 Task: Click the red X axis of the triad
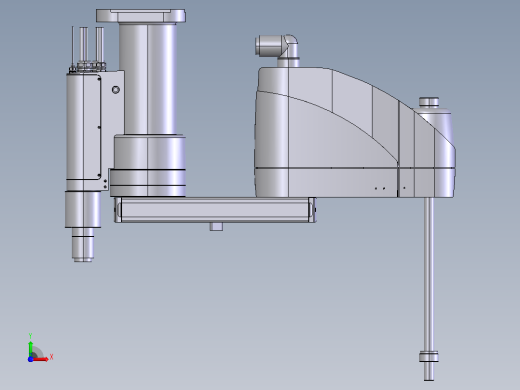(x=41, y=359)
